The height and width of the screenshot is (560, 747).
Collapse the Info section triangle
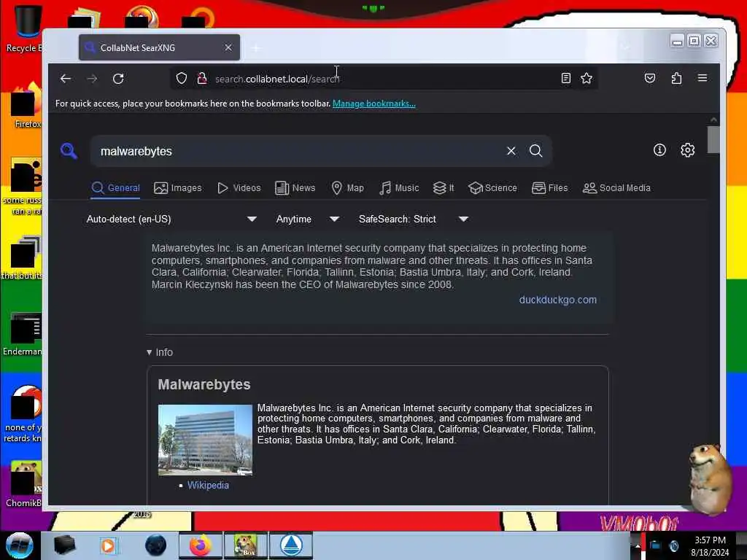149,352
